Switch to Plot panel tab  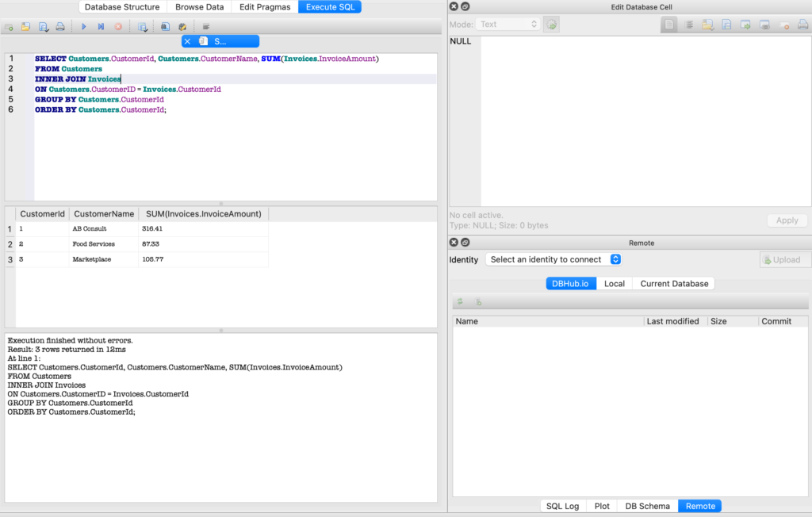[x=602, y=506]
